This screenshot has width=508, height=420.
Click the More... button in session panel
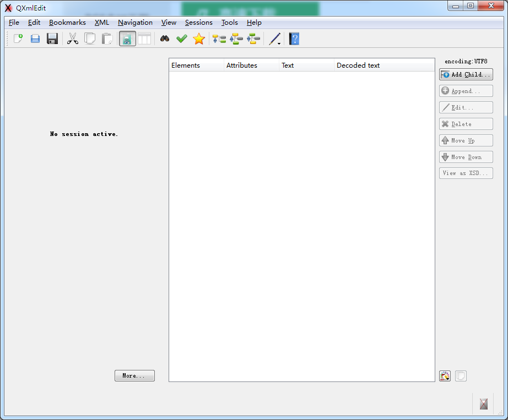134,375
